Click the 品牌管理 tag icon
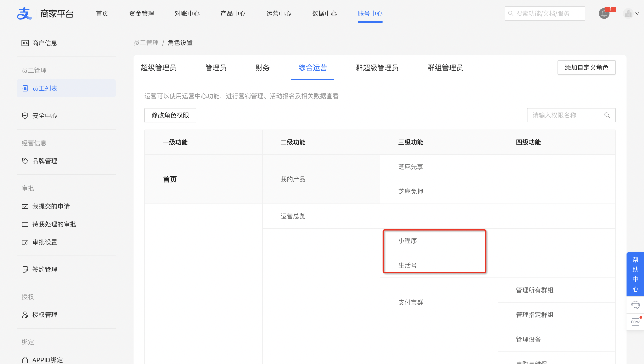 (x=25, y=161)
